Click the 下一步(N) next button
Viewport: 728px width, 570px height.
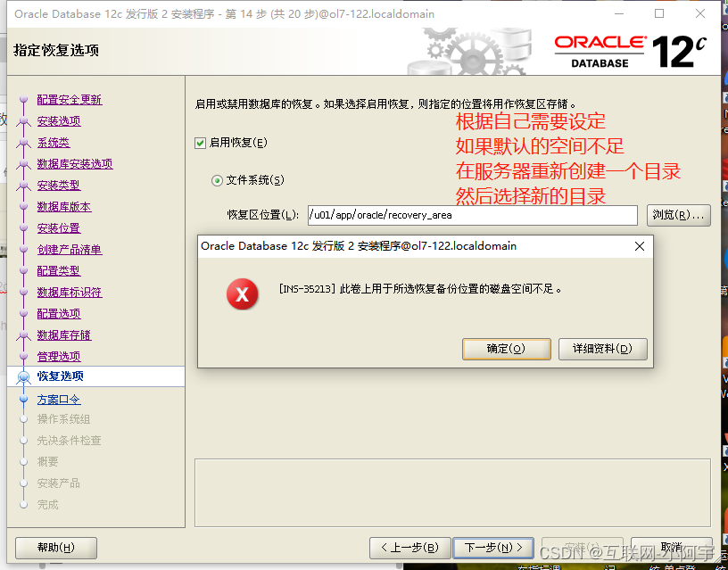coord(493,548)
